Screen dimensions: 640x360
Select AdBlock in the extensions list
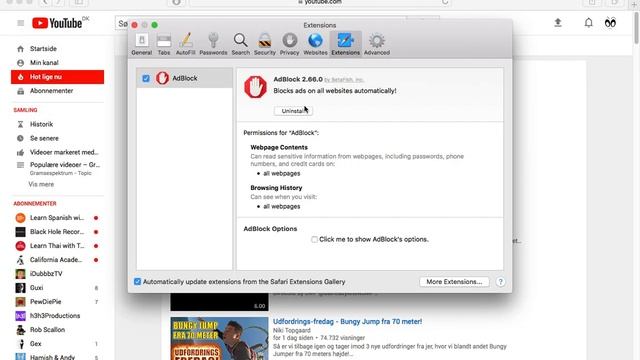point(184,78)
